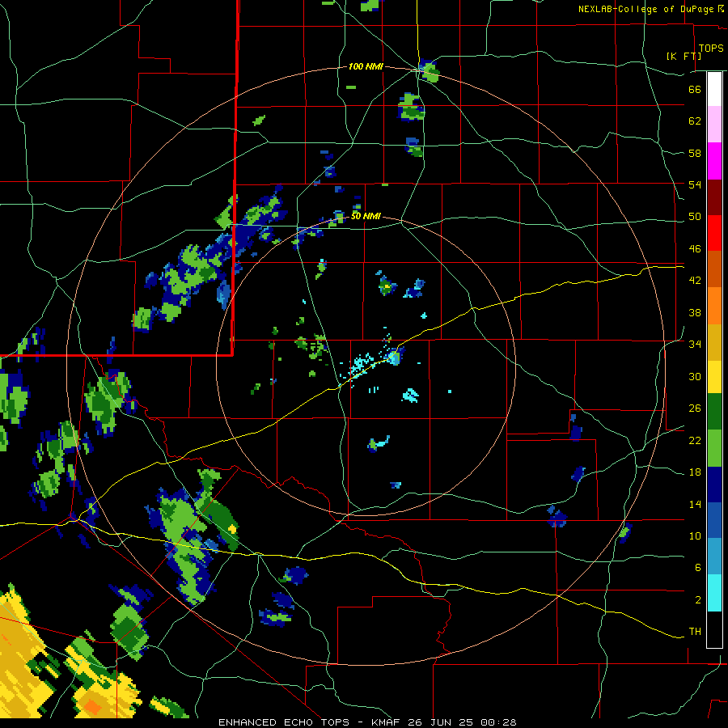
Task: Select the 6 legend value
Action: click(698, 568)
